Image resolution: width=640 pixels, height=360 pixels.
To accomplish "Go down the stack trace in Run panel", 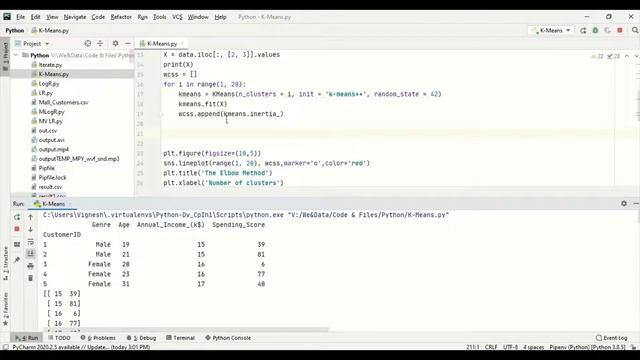I will (31, 229).
